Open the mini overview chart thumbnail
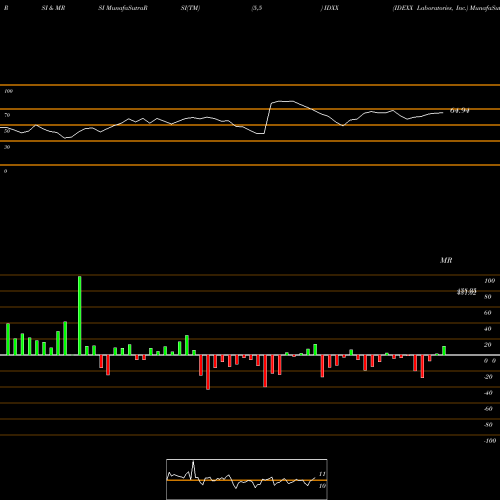 coord(247,479)
